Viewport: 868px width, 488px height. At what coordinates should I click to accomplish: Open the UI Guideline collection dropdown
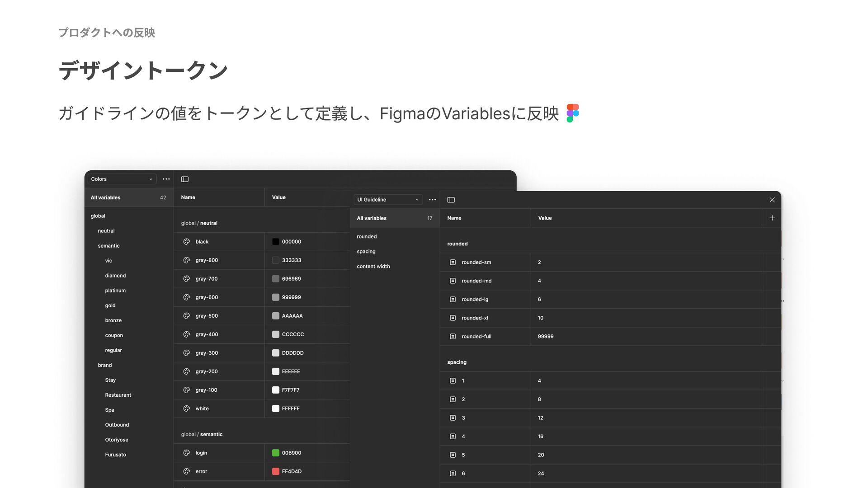pyautogui.click(x=388, y=200)
